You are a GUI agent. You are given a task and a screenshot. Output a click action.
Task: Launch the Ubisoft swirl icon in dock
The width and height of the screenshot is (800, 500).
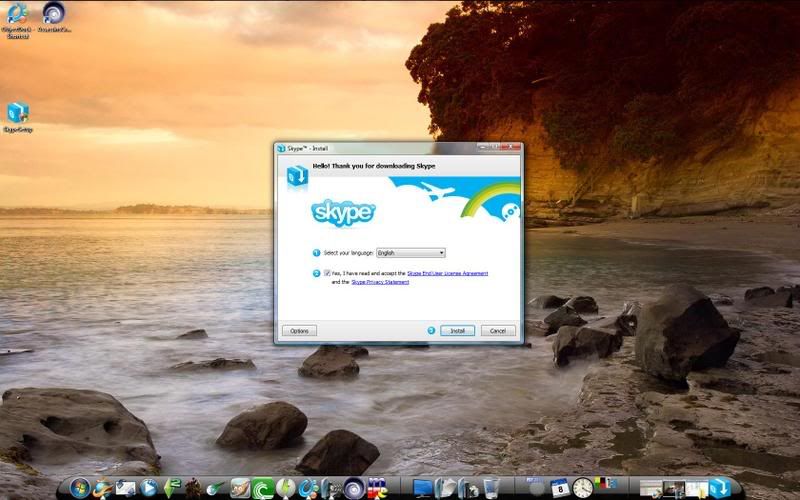tap(354, 488)
